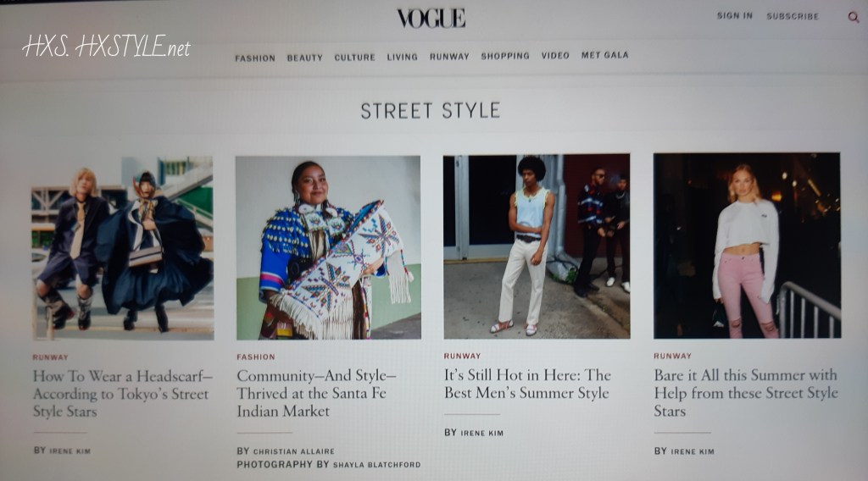The width and height of the screenshot is (868, 481).
Task: Open the Tokyo headscarf article thumbnail
Action: point(123,247)
